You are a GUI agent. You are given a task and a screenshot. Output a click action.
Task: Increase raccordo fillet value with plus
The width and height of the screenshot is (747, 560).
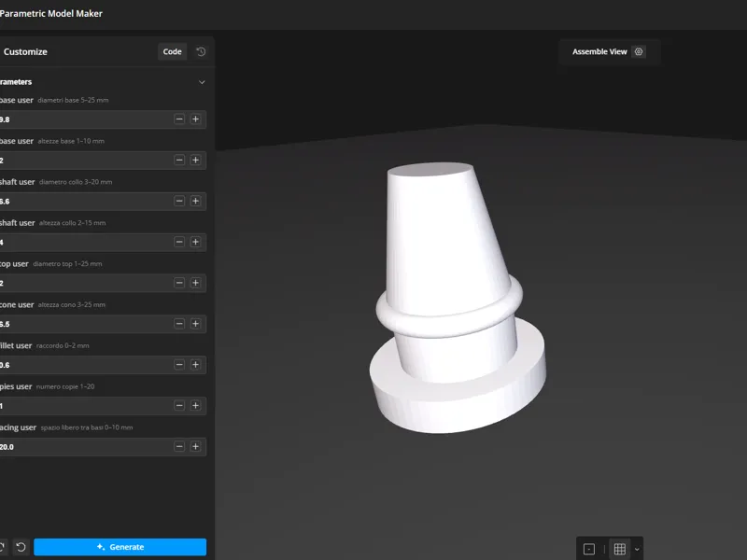point(195,365)
